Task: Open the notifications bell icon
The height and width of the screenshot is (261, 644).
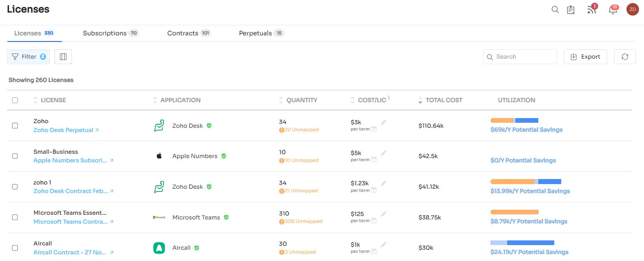Action: (613, 10)
